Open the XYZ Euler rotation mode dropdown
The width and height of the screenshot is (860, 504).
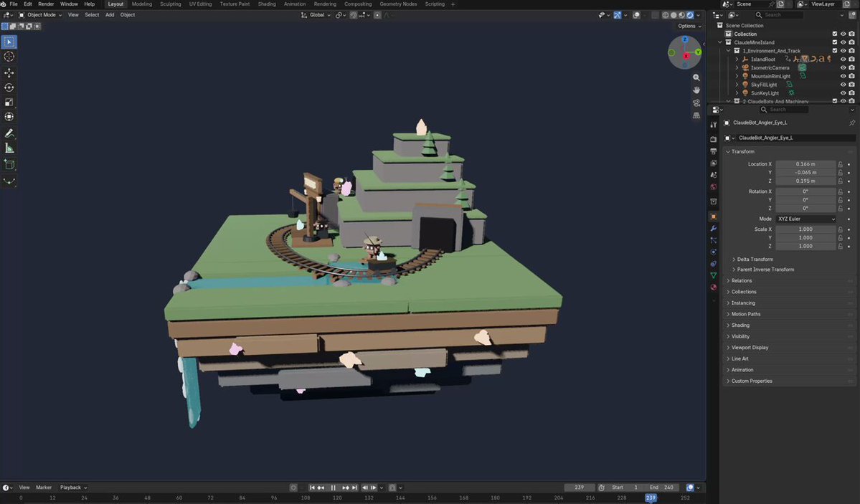pos(805,219)
